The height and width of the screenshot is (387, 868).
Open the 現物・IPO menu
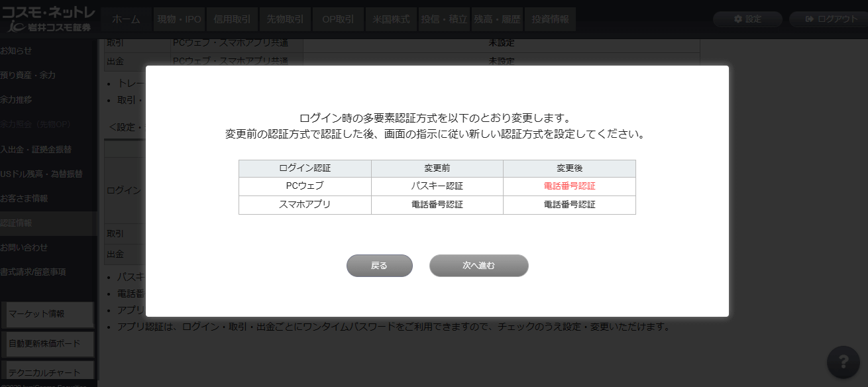179,19
